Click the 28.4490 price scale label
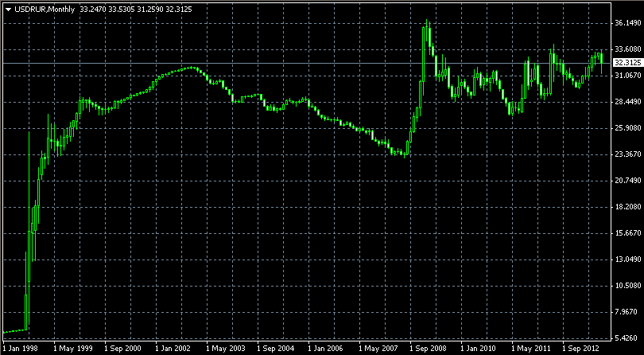 [x=628, y=102]
